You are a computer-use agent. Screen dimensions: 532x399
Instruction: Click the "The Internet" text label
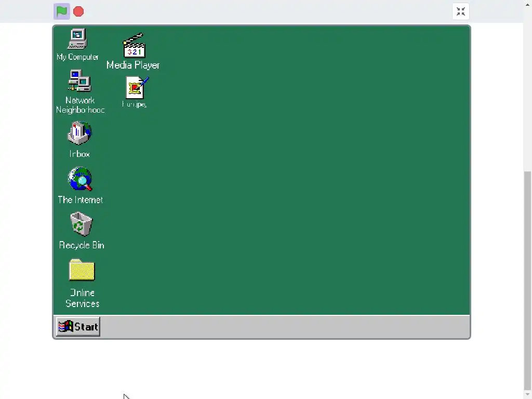pyautogui.click(x=80, y=200)
